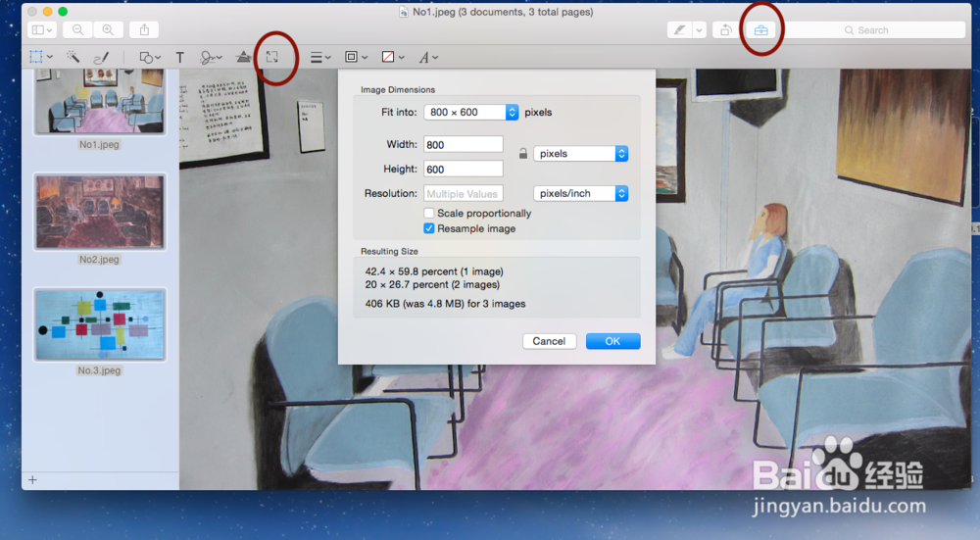Open the pixels unit dropdown
Viewport: 980px width, 540px height.
coord(580,154)
